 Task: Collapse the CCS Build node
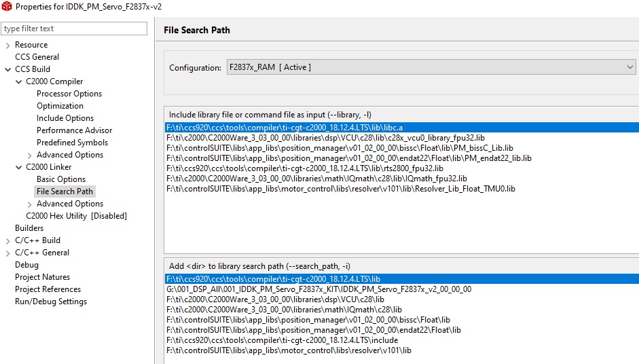click(x=7, y=69)
